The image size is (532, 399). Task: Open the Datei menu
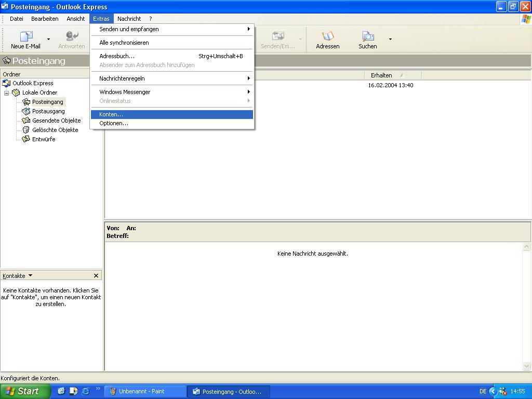pos(16,19)
